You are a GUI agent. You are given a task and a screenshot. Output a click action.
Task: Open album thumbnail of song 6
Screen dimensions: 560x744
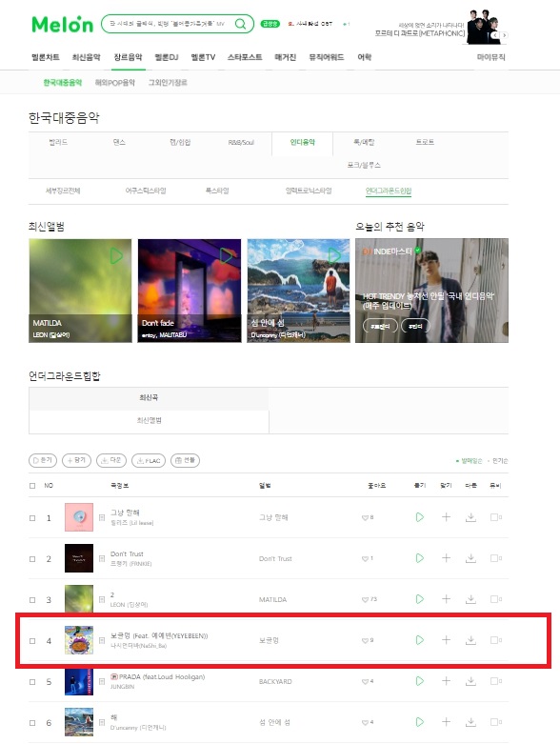pos(79,722)
